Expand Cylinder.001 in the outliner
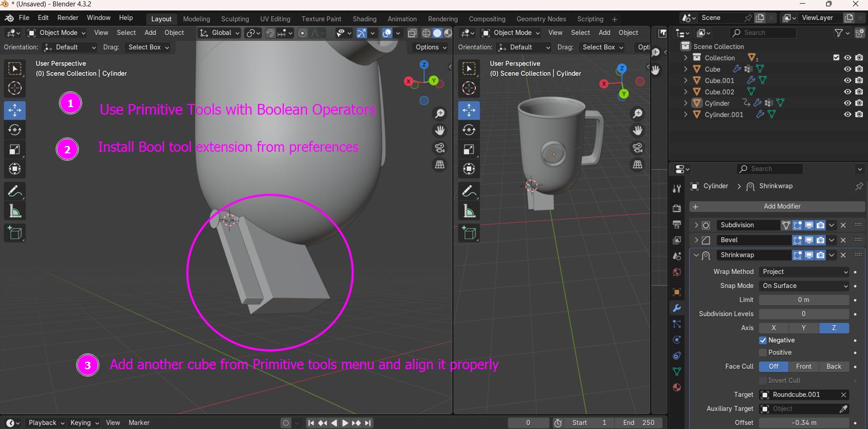Viewport: 868px width, 429px height. 685,114
